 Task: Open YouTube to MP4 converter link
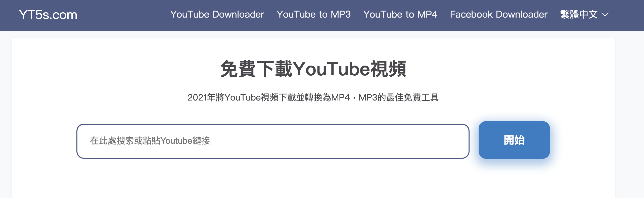400,14
